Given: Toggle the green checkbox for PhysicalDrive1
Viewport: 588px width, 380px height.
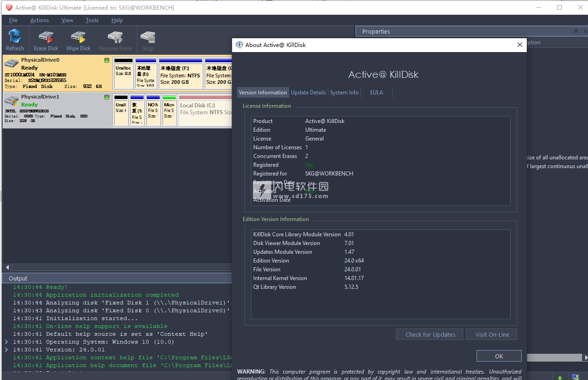Looking at the screenshot, I should click(107, 97).
